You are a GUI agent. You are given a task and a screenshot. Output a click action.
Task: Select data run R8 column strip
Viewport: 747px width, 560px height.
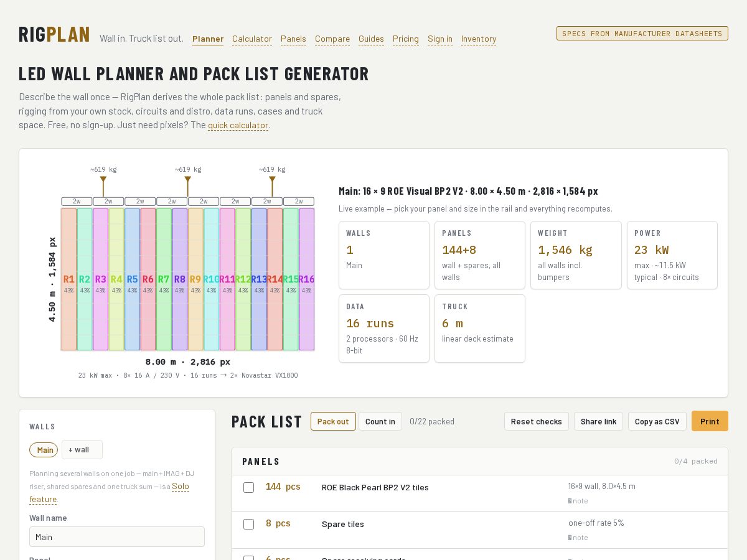pos(180,279)
